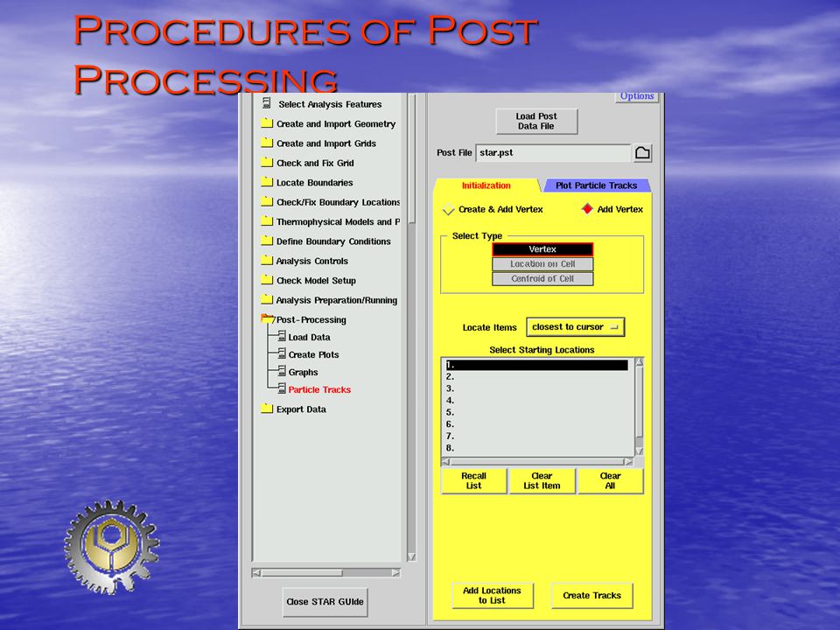
Task: Click Add Locations to List button
Action: (492, 595)
